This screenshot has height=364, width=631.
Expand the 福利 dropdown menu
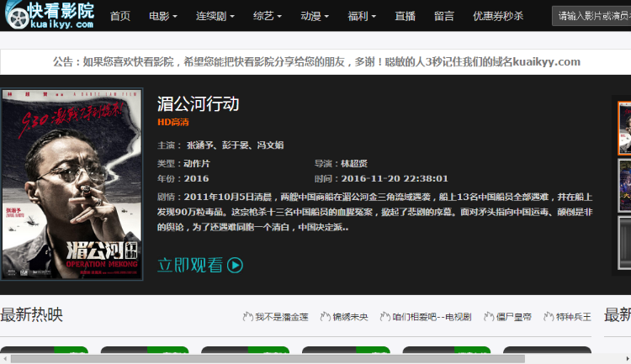coord(362,16)
